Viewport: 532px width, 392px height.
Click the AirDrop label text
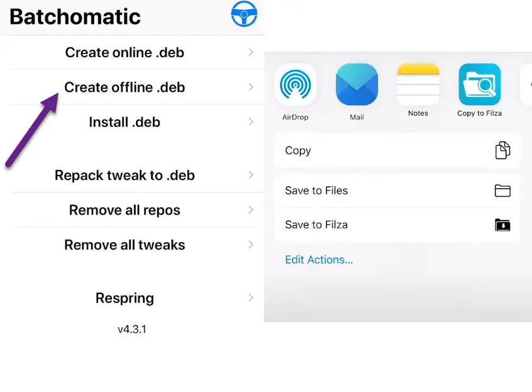(295, 117)
